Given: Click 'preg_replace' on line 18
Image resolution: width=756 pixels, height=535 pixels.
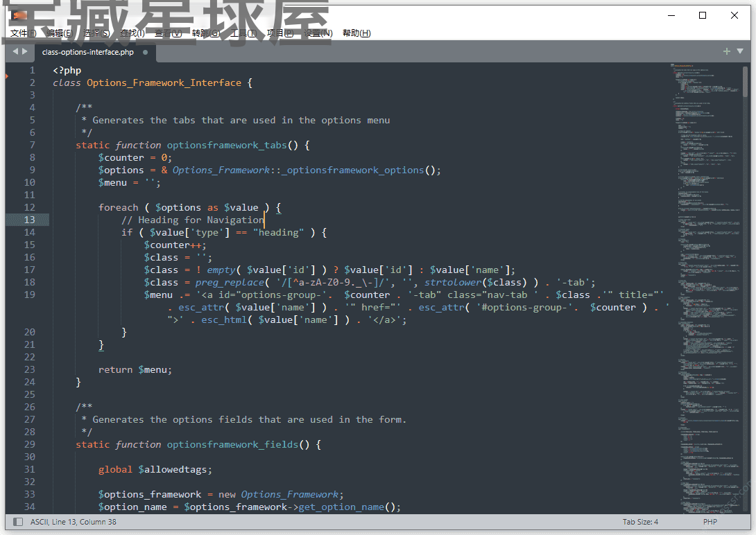Looking at the screenshot, I should [x=230, y=283].
